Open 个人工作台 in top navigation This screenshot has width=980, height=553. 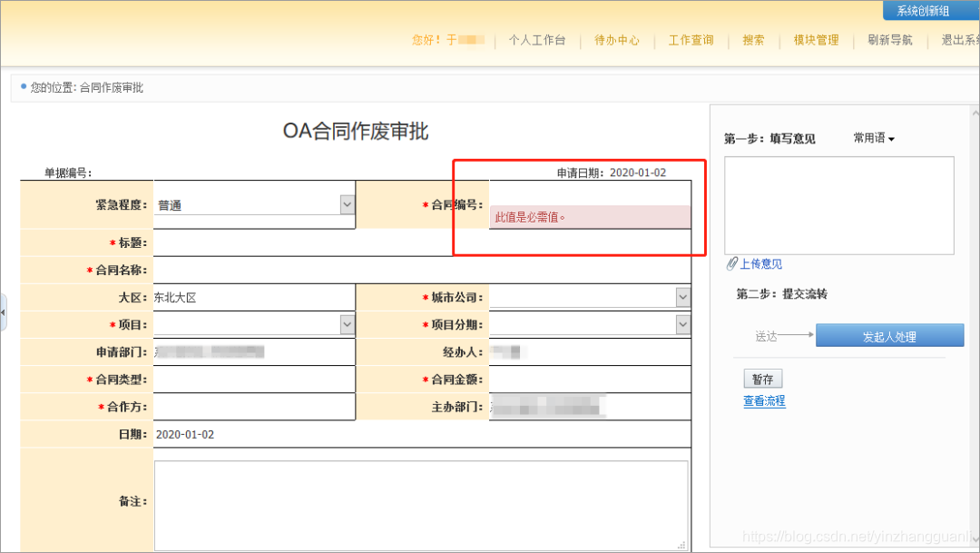537,40
